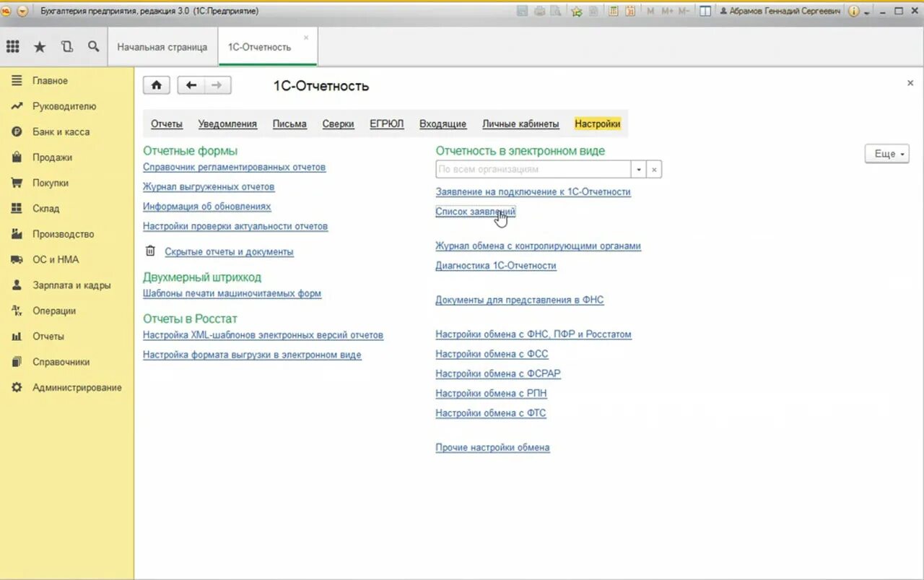924x580 pixels.
Task: Open Информация об обновлениях link
Action: tap(207, 206)
